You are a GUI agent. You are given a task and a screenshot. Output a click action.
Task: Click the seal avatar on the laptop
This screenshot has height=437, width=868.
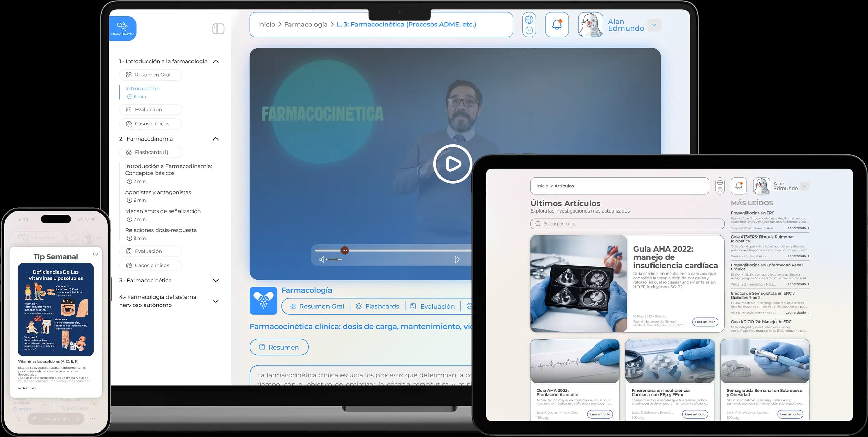[x=590, y=25]
